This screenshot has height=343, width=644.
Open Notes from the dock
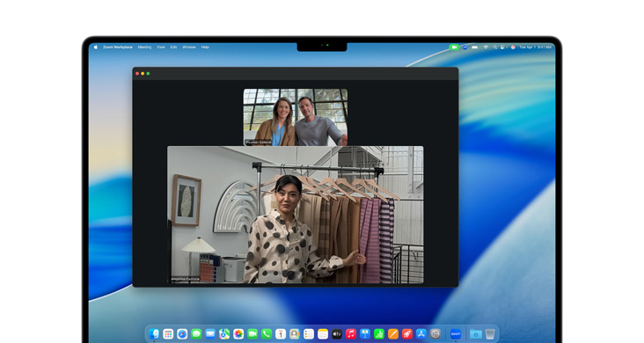point(323,334)
